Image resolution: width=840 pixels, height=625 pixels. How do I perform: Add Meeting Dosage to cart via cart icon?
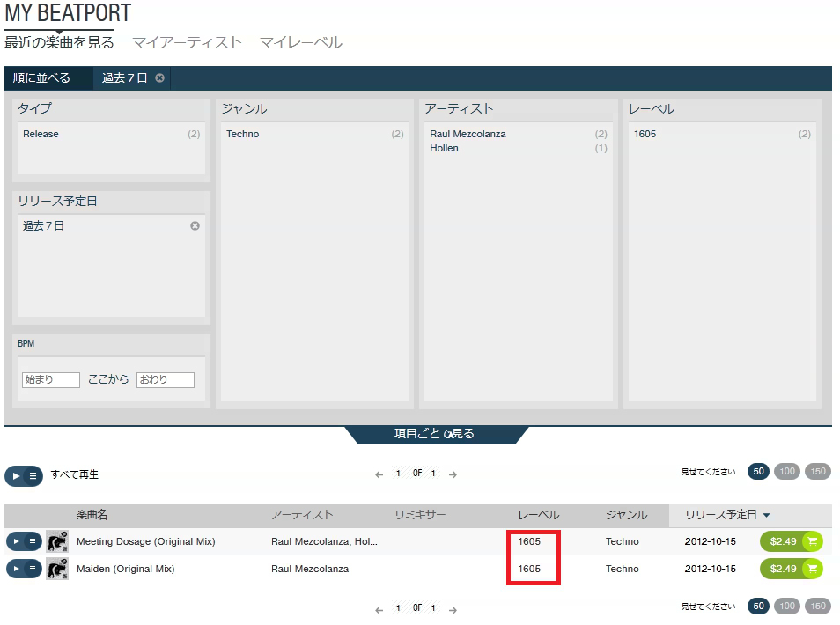[813, 541]
